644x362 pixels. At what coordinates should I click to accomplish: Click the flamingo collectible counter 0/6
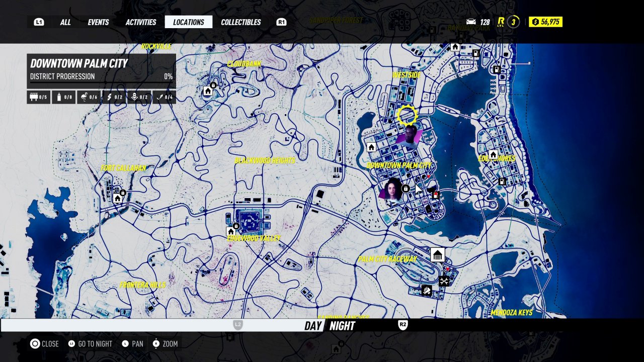89,97
